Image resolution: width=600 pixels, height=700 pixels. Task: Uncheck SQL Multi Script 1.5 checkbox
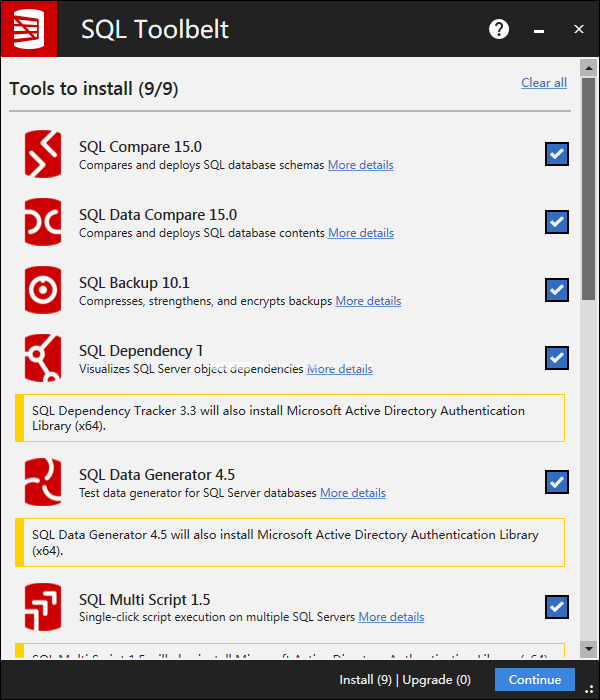coord(557,607)
